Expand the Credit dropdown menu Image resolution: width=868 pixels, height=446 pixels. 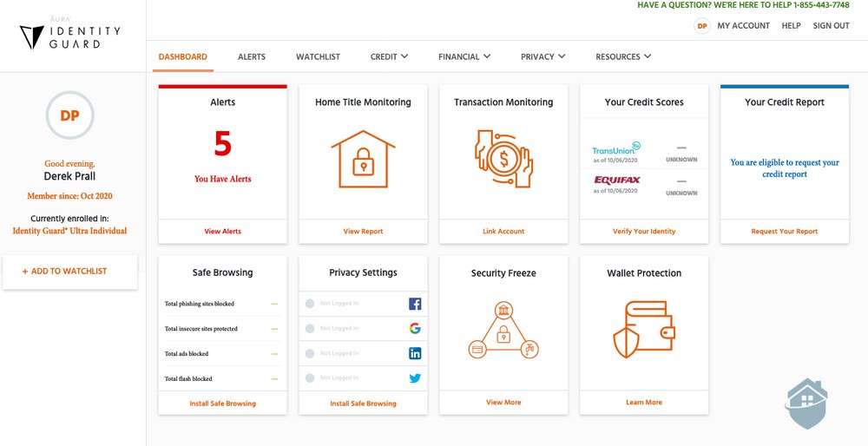389,57
